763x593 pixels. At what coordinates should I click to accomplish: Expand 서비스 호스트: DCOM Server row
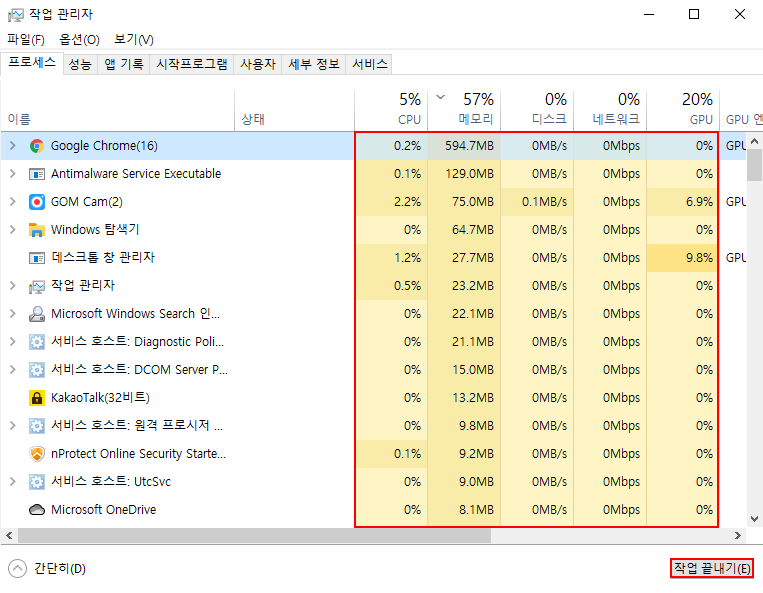point(13,370)
